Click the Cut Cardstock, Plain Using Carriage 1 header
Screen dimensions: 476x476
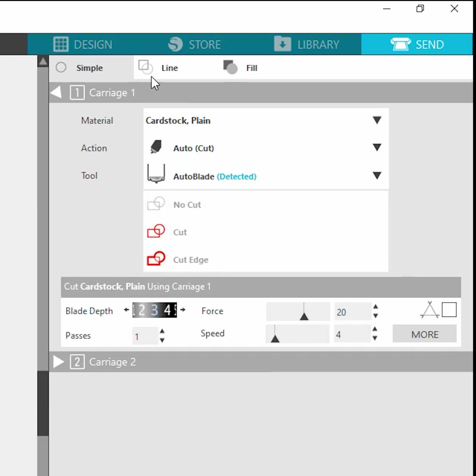point(261,287)
